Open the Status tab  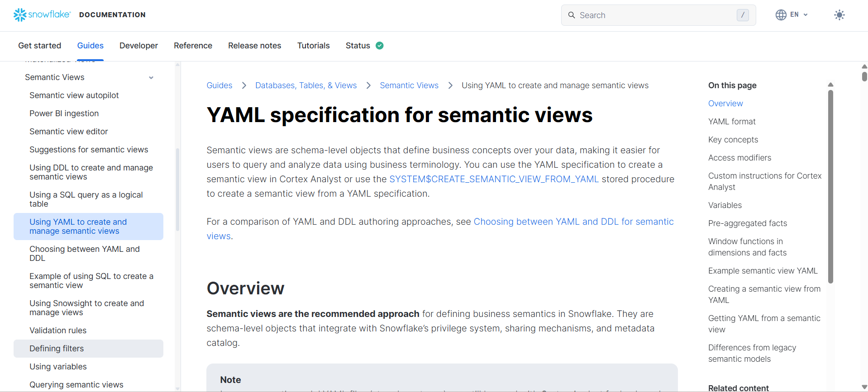(358, 46)
